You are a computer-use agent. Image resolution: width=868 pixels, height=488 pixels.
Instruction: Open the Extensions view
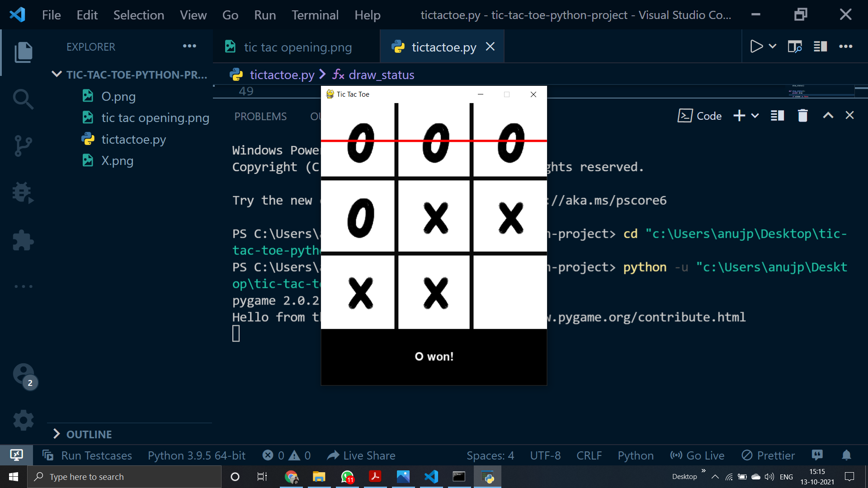click(x=23, y=240)
